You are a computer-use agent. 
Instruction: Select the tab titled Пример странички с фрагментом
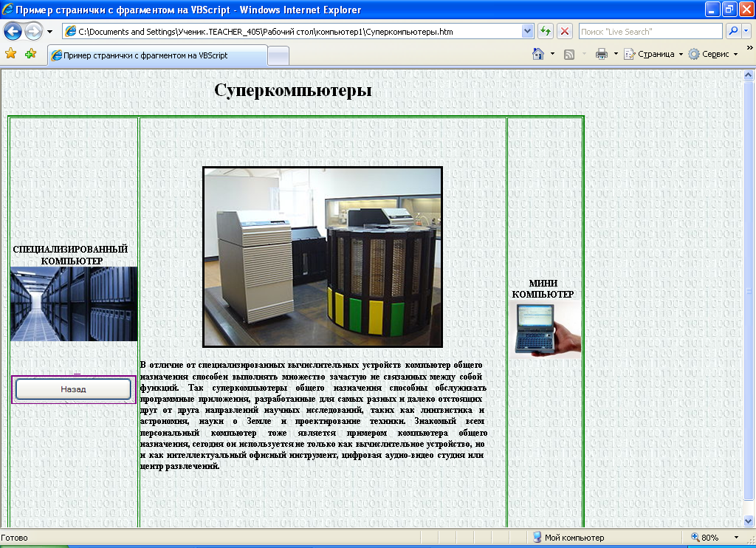pos(157,55)
